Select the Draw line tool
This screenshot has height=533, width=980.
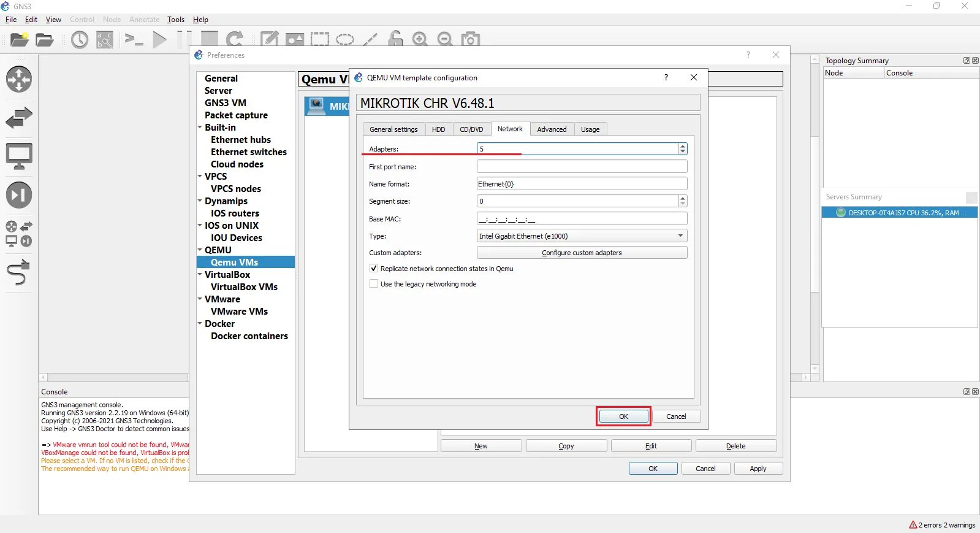tap(370, 39)
